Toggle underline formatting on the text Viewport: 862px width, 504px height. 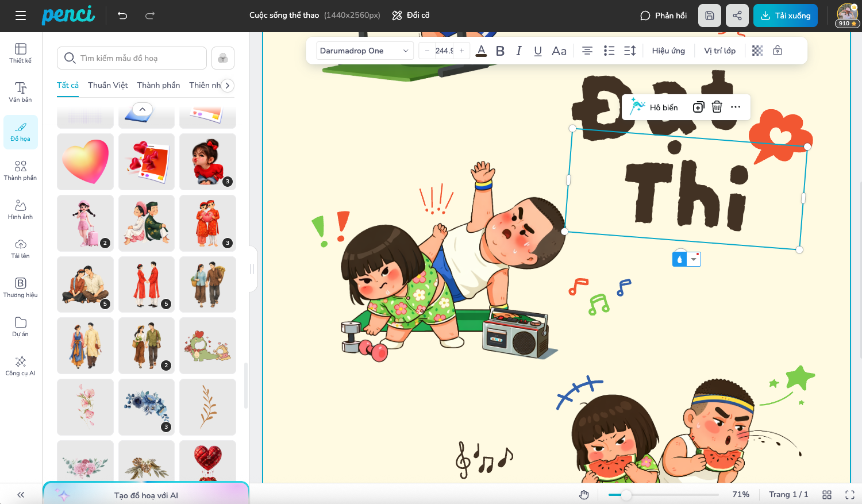point(537,51)
